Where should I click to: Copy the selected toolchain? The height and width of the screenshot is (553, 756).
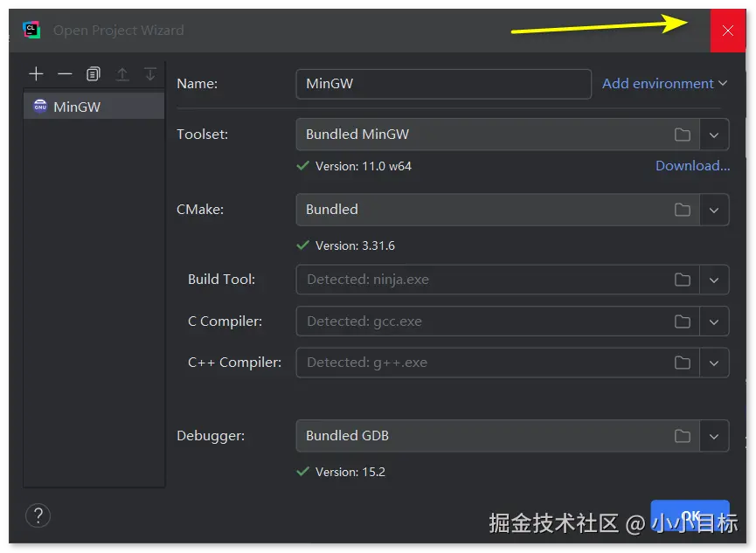(x=93, y=74)
